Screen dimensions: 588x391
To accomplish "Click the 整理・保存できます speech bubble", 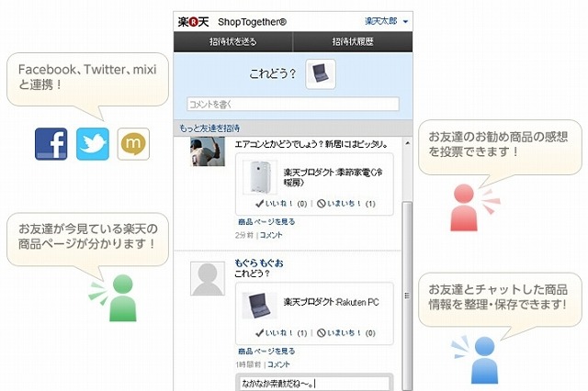I will pyautogui.click(x=500, y=299).
